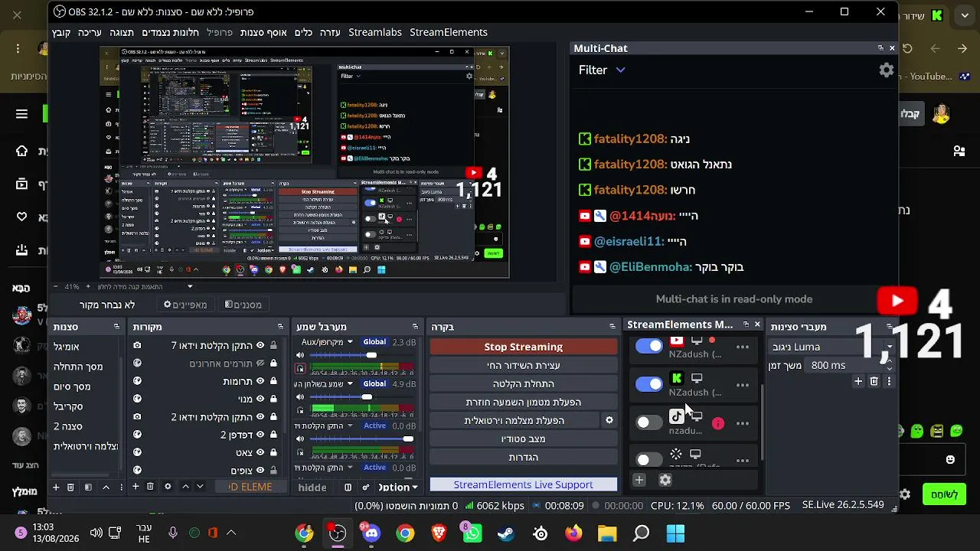The height and width of the screenshot is (551, 980).
Task: Hide התקן הקלטת וידאו 7 source
Action: [x=260, y=345]
